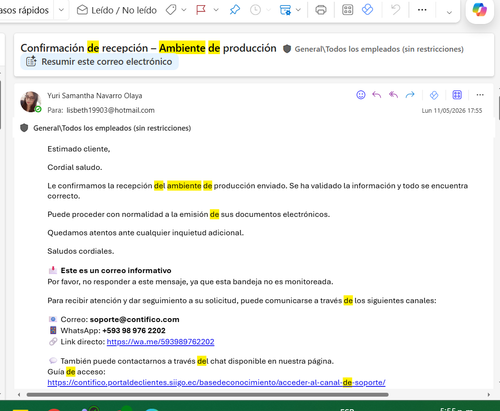Click the horizontal scrollbar of message body
This screenshot has width=500, height=411.
(207, 395)
